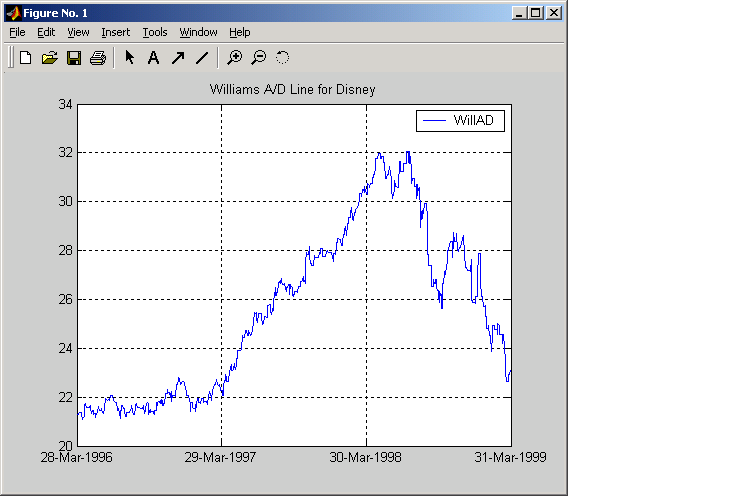Click the blue line sample in the legend
740x503 pixels.
[x=434, y=121]
